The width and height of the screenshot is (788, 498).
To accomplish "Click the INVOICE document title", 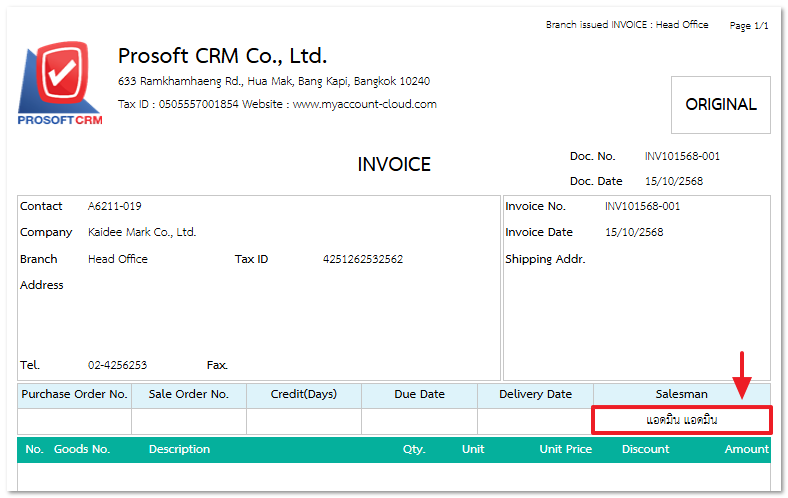I will [394, 165].
